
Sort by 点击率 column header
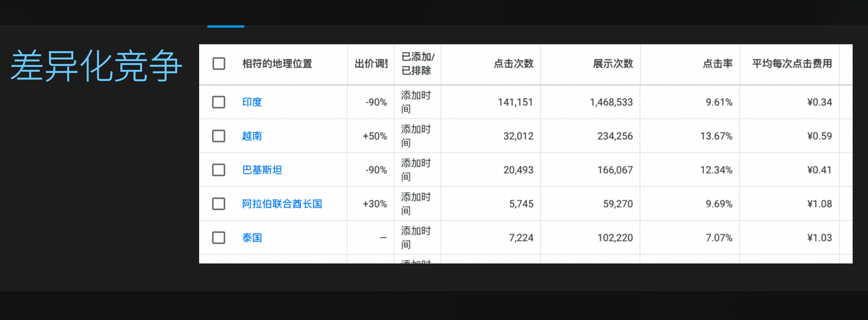[x=718, y=64]
